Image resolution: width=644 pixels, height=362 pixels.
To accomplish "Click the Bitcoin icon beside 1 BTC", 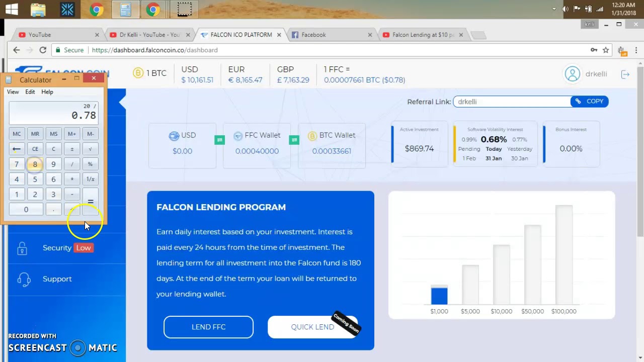I will pos(138,73).
